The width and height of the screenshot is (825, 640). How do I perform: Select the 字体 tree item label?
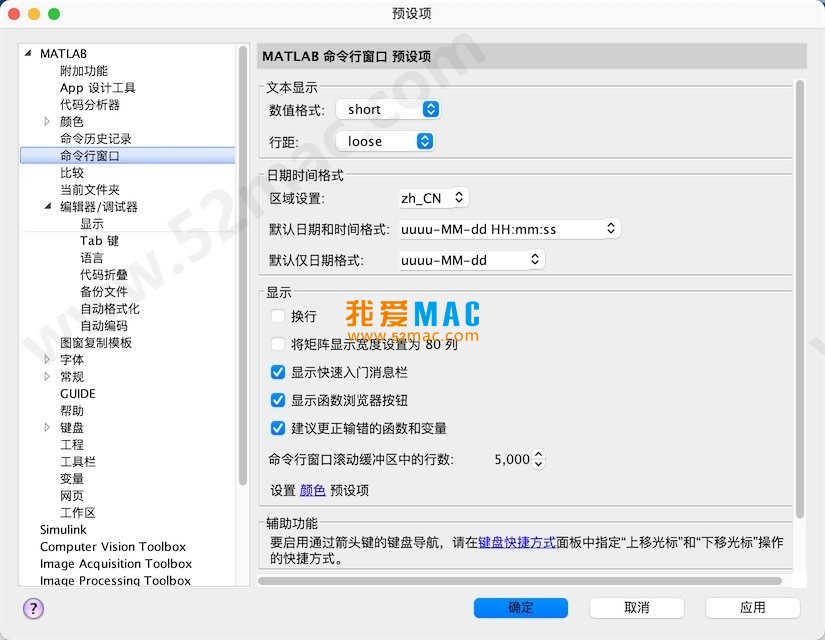(72, 359)
